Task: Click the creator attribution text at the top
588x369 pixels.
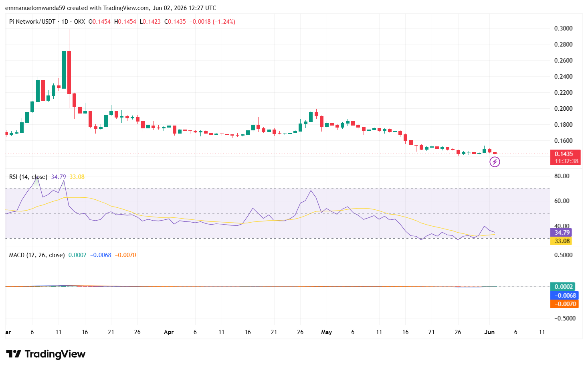Action: click(x=111, y=8)
